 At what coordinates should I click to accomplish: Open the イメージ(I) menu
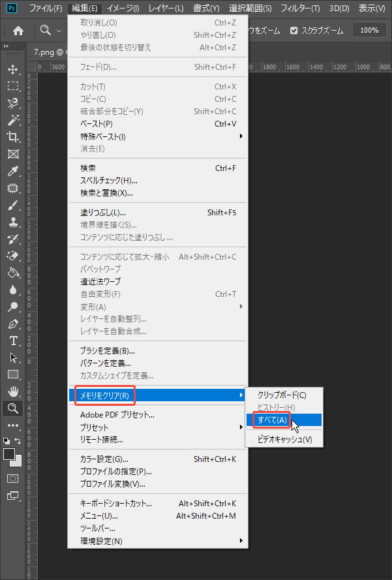coord(123,8)
